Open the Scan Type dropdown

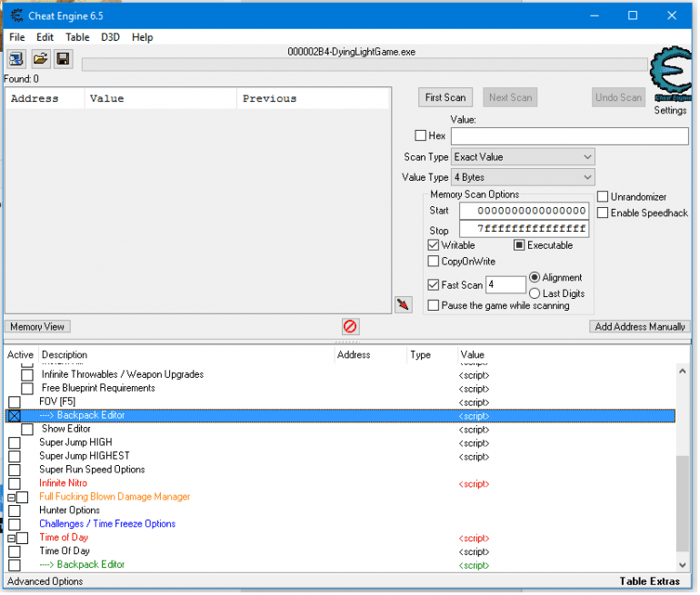(x=523, y=157)
